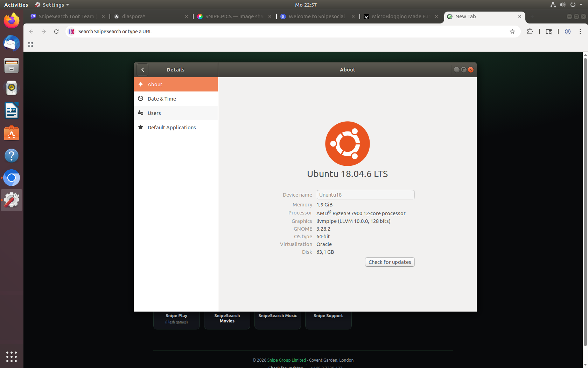Click the memory value 1,9 GiB
The image size is (588, 368).
click(x=324, y=205)
